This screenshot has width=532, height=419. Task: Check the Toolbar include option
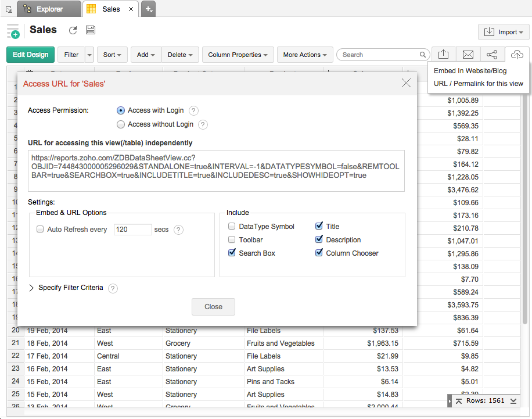coord(232,240)
